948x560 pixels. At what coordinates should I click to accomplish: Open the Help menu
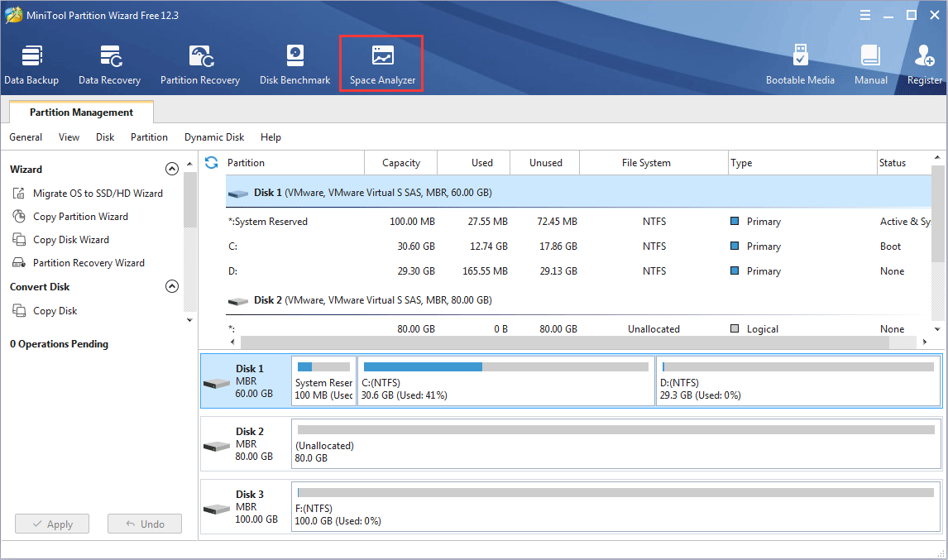coord(271,137)
